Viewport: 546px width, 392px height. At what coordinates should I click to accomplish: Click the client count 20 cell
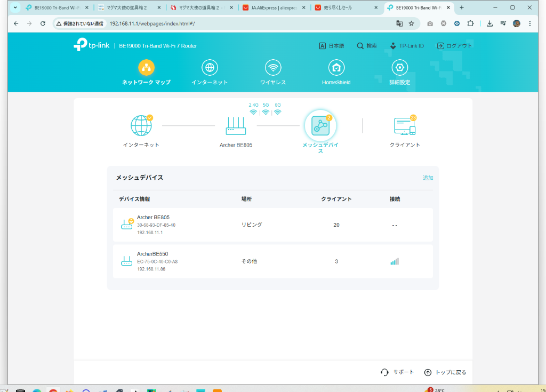click(x=336, y=225)
